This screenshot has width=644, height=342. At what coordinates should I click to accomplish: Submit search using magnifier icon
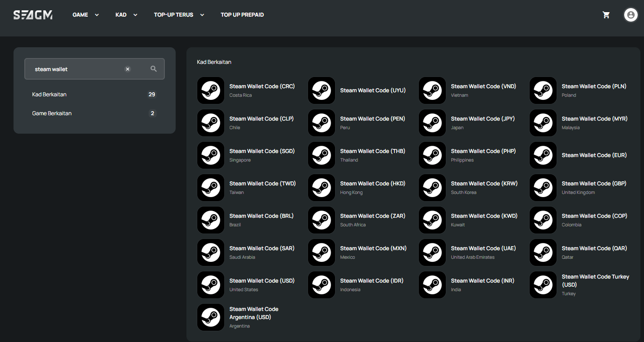(154, 69)
